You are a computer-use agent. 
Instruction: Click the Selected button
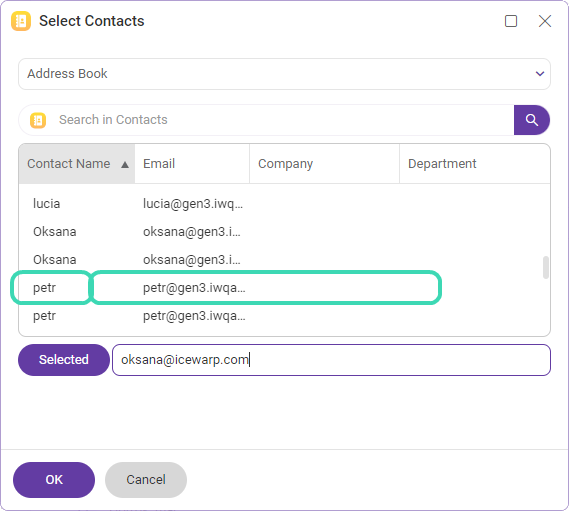pyautogui.click(x=64, y=360)
